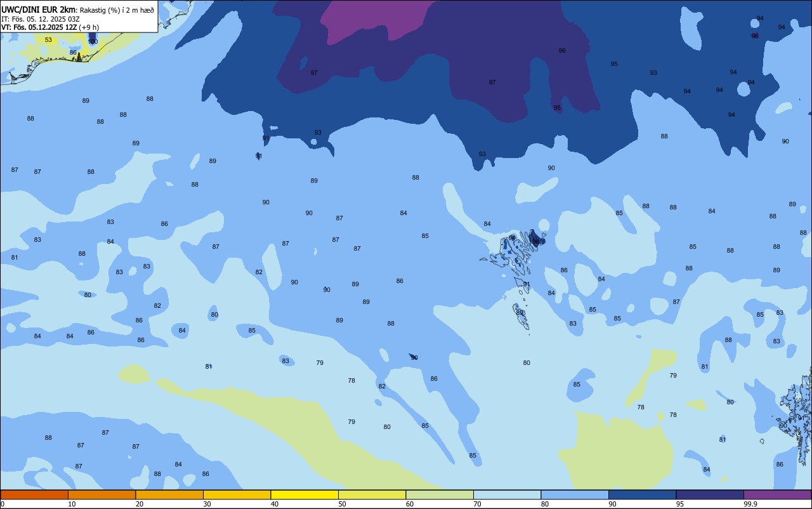Select the golden 30–40 legend color segment

click(237, 494)
